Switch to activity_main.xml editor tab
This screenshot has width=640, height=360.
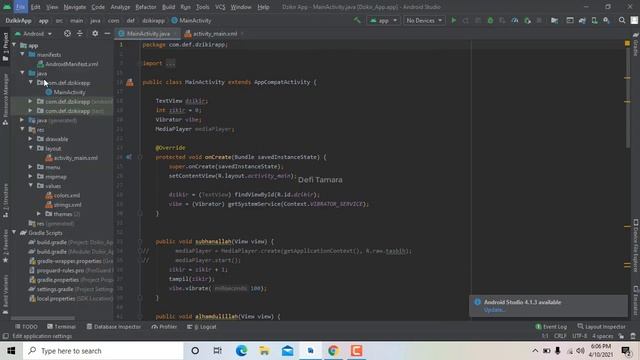tap(215, 33)
